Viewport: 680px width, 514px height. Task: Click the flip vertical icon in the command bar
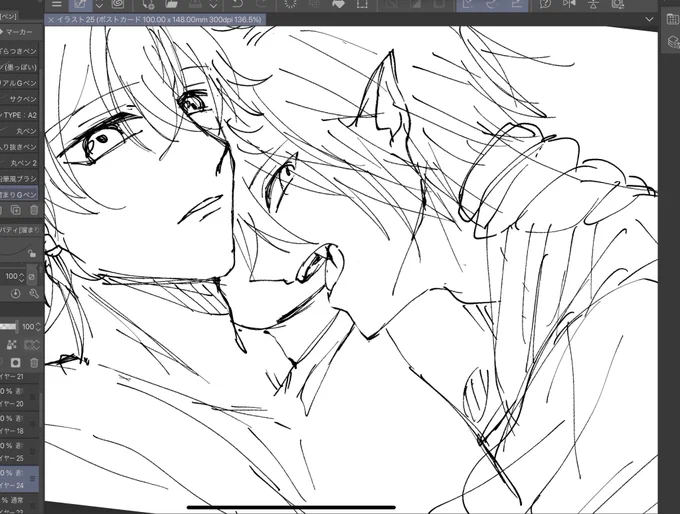click(594, 4)
